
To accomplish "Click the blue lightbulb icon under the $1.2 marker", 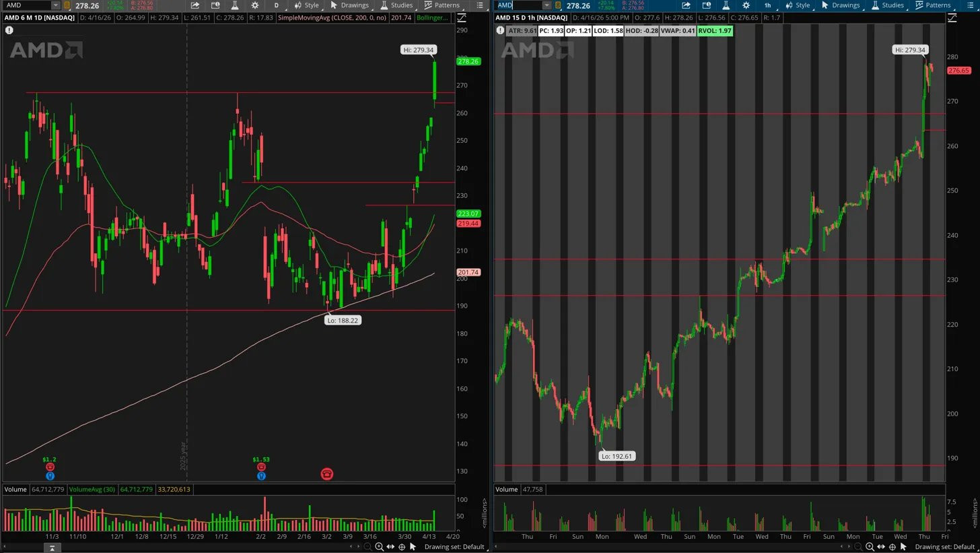I will pos(50,476).
